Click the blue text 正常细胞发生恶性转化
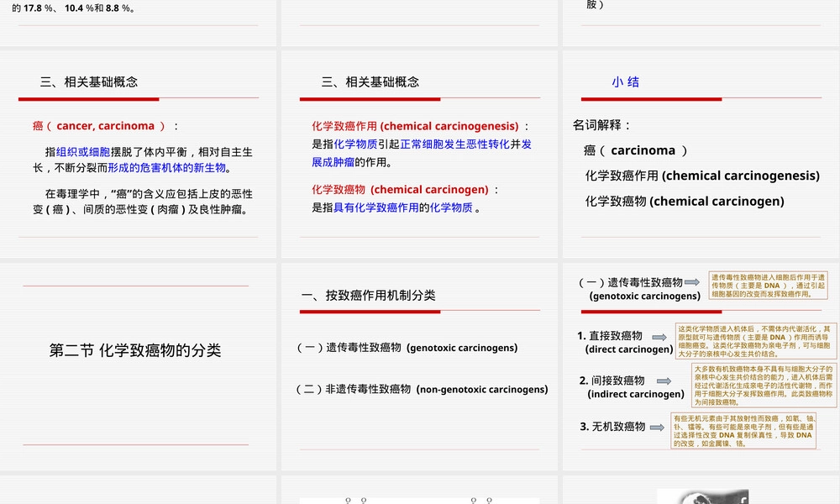Viewport: 840px width, 504px height. (454, 144)
